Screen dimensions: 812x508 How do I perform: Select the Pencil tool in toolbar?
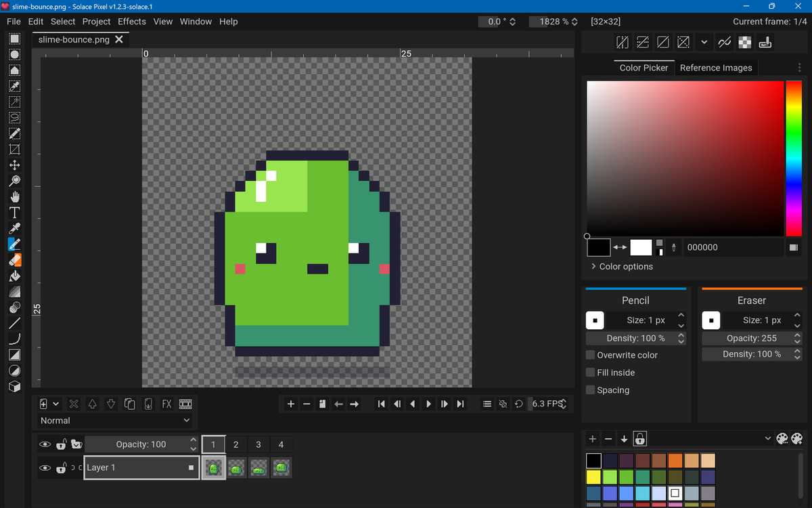(14, 245)
